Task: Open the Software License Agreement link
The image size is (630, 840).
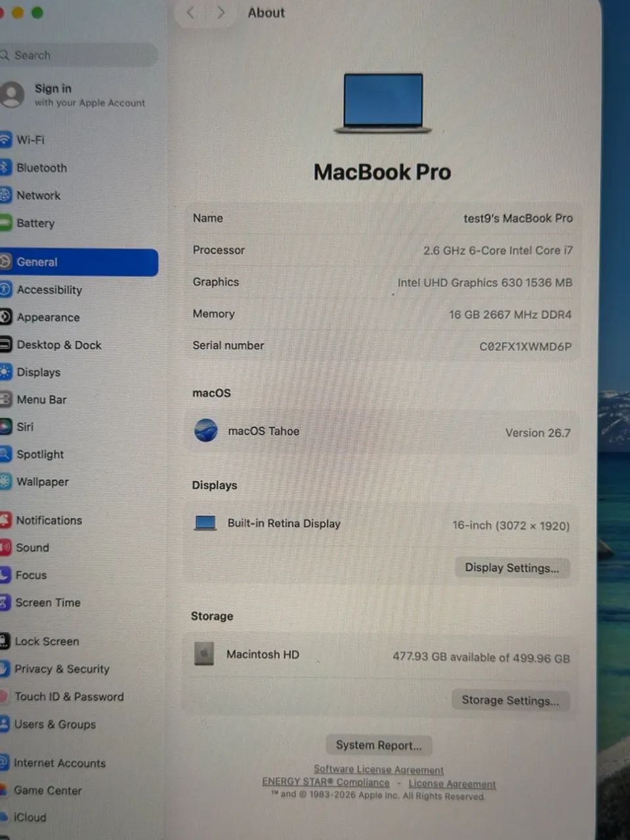Action: pos(379,769)
